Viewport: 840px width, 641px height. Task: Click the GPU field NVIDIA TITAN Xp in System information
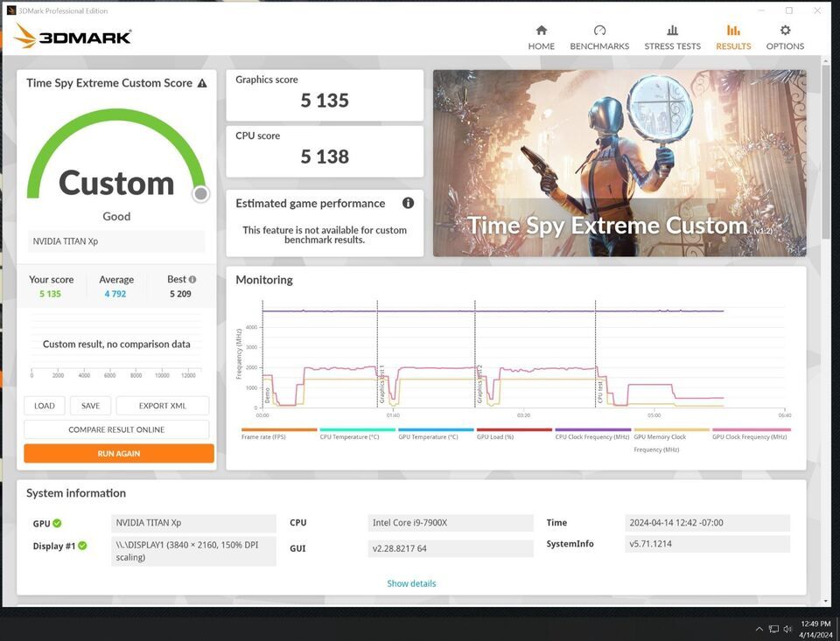194,523
